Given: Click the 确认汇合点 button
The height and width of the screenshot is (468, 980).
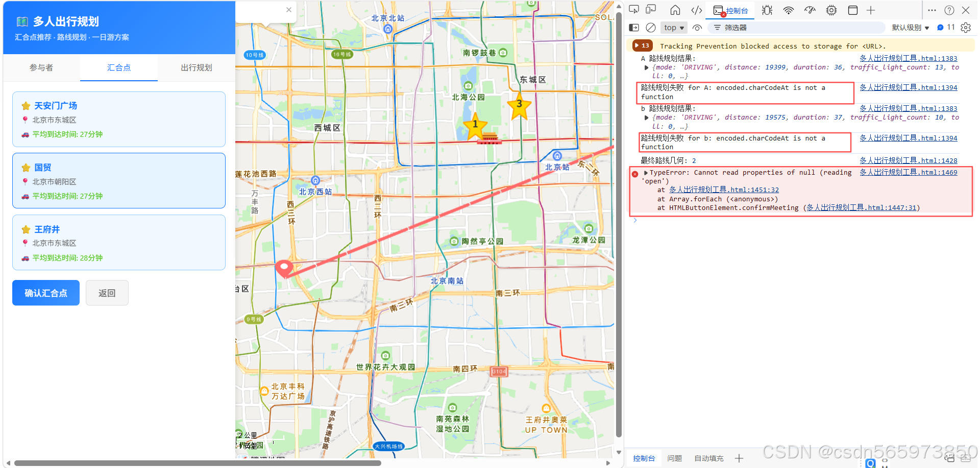Looking at the screenshot, I should coord(46,293).
